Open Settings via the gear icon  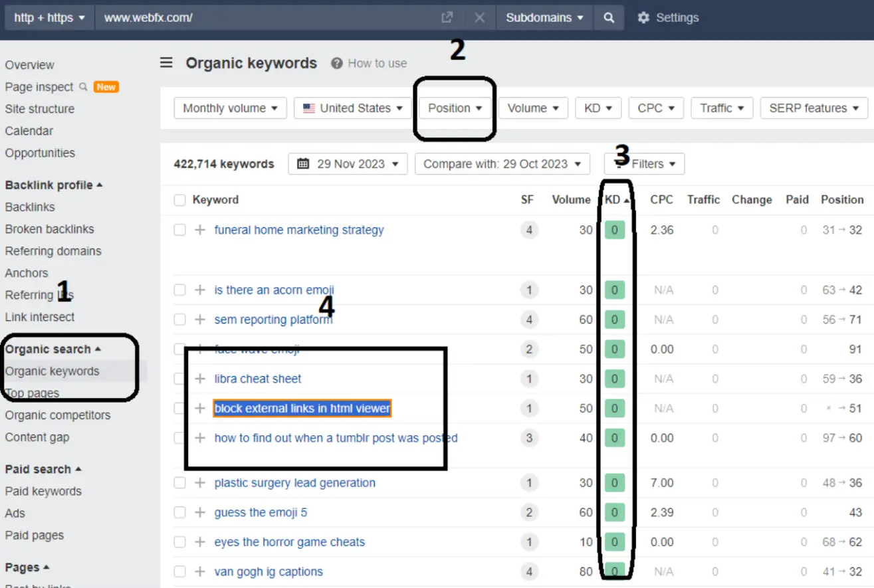pyautogui.click(x=643, y=18)
